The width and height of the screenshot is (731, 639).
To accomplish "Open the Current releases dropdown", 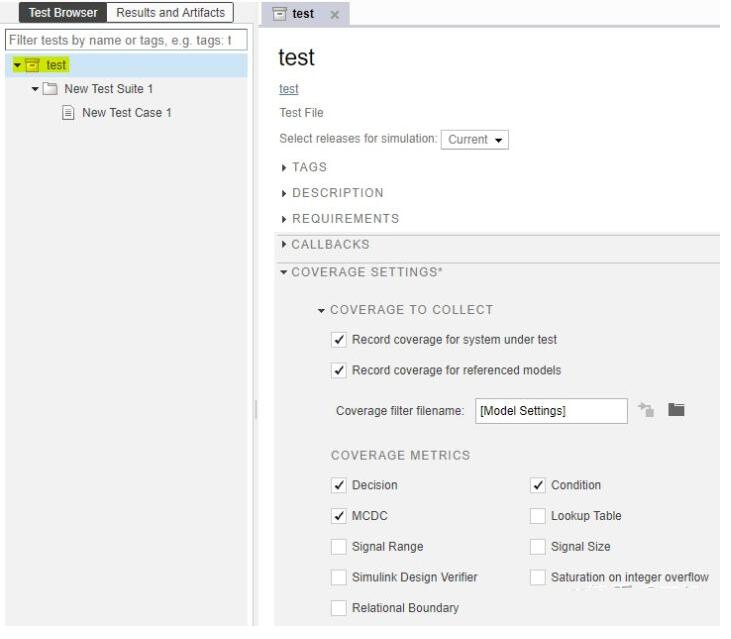I will [475, 140].
